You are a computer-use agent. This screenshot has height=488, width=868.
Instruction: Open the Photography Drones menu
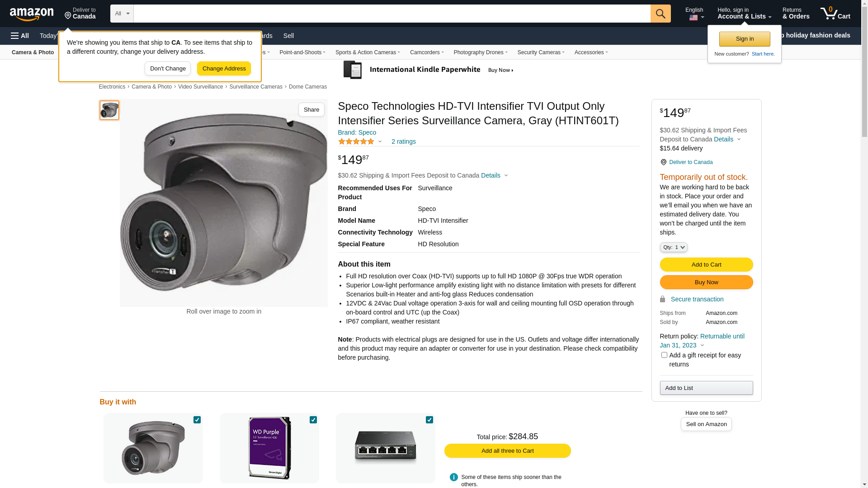481,52
